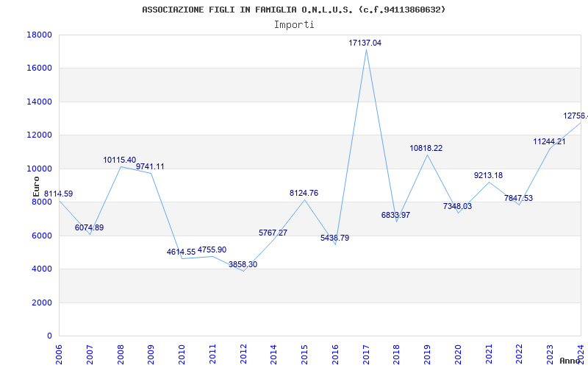The height and width of the screenshot is (368, 588).
Task: Click the 0 y-axis tick label
Action: 49,336
